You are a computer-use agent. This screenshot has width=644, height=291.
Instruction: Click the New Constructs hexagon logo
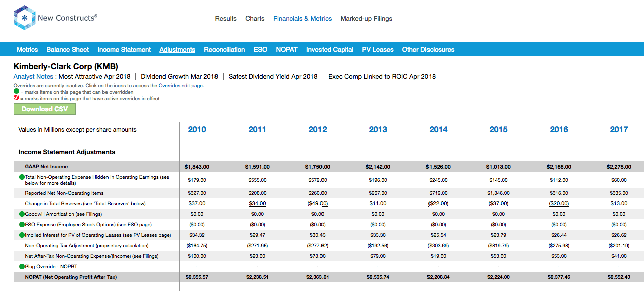tap(24, 18)
